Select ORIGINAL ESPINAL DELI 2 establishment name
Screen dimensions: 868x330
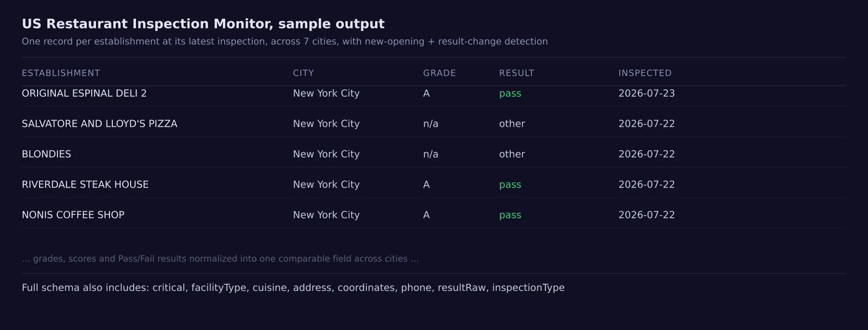tap(84, 93)
